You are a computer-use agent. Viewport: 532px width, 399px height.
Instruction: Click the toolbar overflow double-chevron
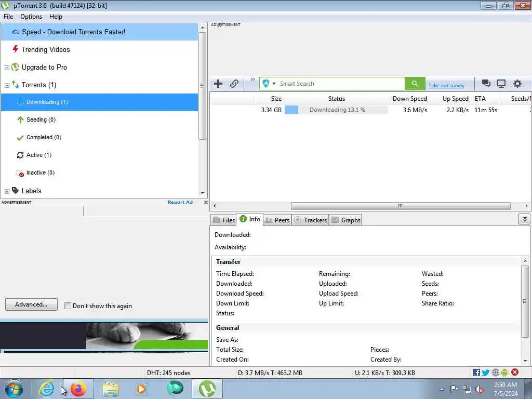[x=253, y=79]
